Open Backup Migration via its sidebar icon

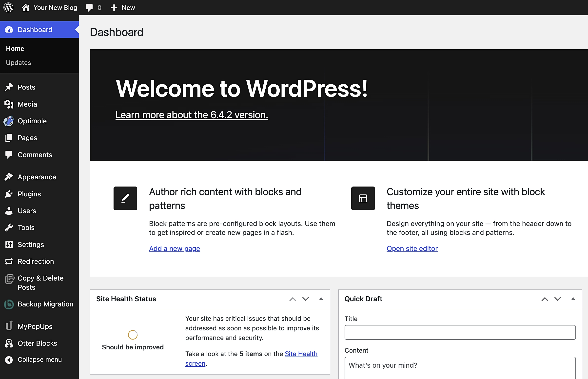[x=9, y=304]
